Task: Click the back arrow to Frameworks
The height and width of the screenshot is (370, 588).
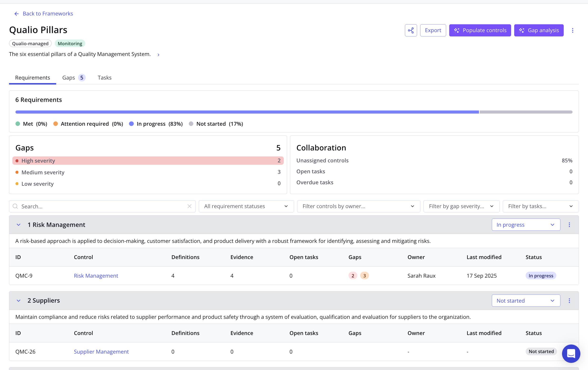Action: click(x=17, y=14)
